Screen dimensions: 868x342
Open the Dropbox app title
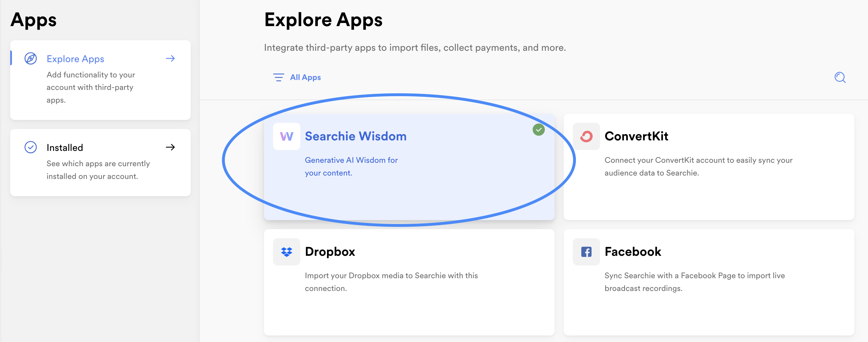pos(330,252)
